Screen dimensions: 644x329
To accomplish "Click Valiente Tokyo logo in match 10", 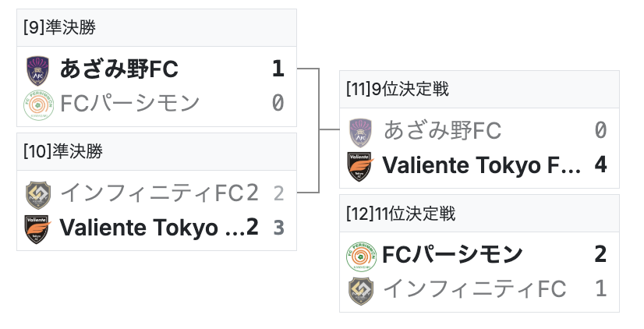I will click(x=37, y=228).
